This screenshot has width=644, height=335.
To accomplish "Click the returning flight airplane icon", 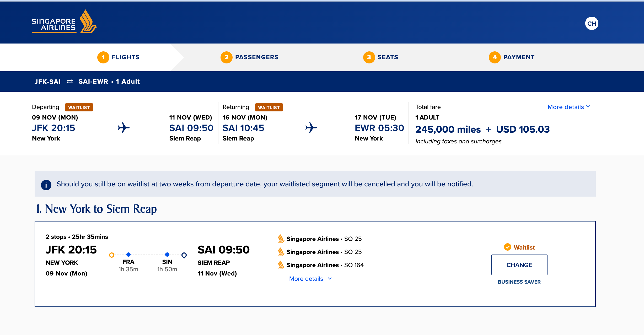I will pyautogui.click(x=311, y=128).
